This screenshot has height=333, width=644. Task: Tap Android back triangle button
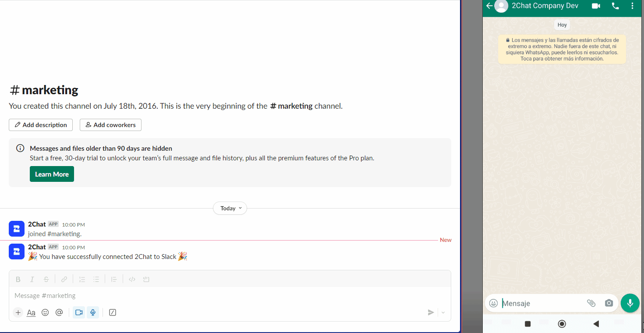click(596, 324)
